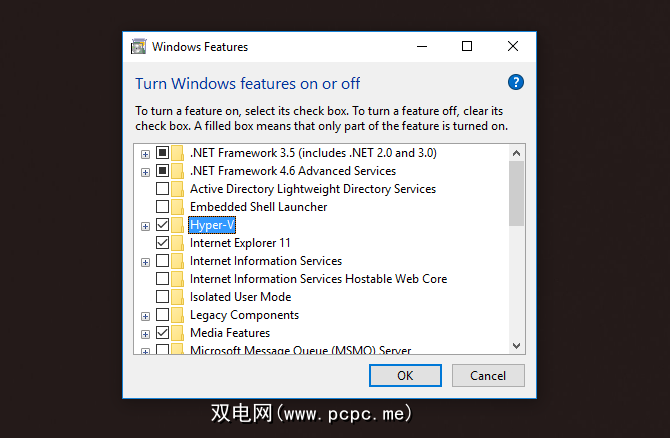The image size is (670, 438).
Task: Disable the Internet Explorer 11 checkbox
Action: (162, 243)
